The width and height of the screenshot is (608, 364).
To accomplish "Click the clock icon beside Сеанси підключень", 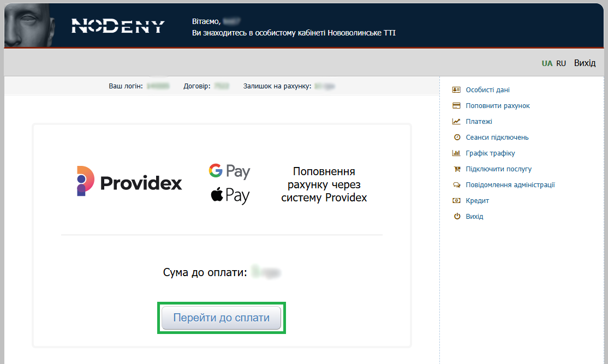I will click(457, 137).
